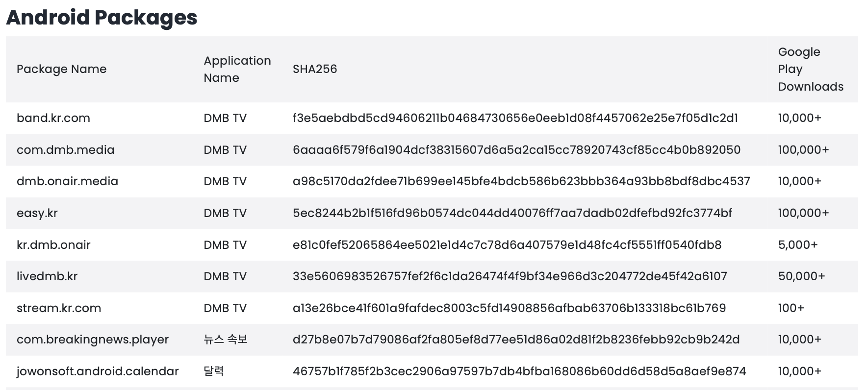The width and height of the screenshot is (868, 390).
Task: Click the Android Packages heading
Action: tap(102, 18)
